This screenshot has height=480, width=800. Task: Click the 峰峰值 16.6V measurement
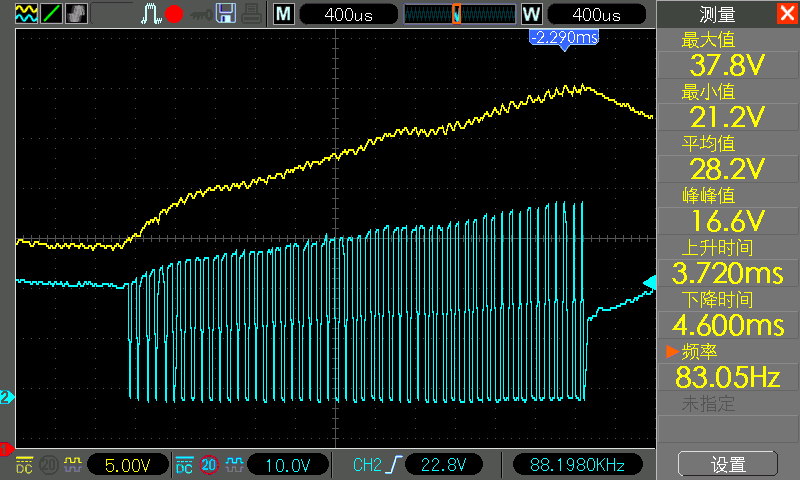728,210
